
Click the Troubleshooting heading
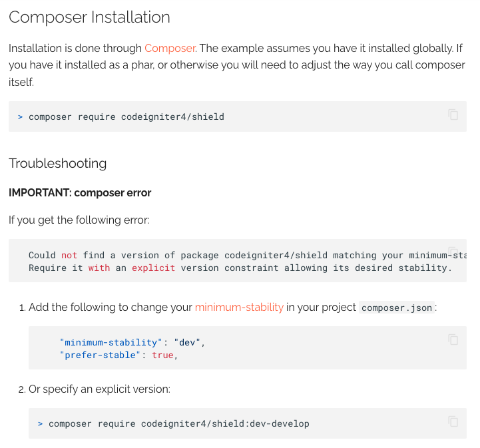pyautogui.click(x=57, y=163)
